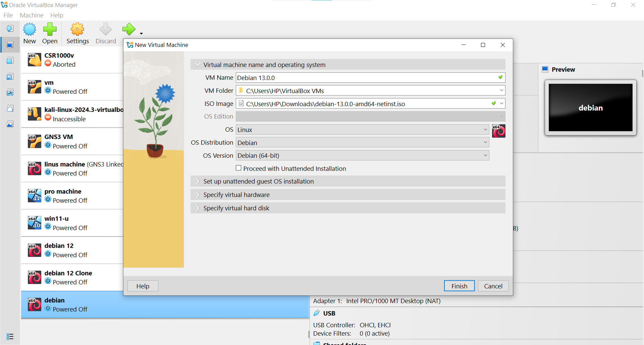Click the Discard arrow toolbar icon

[106, 29]
